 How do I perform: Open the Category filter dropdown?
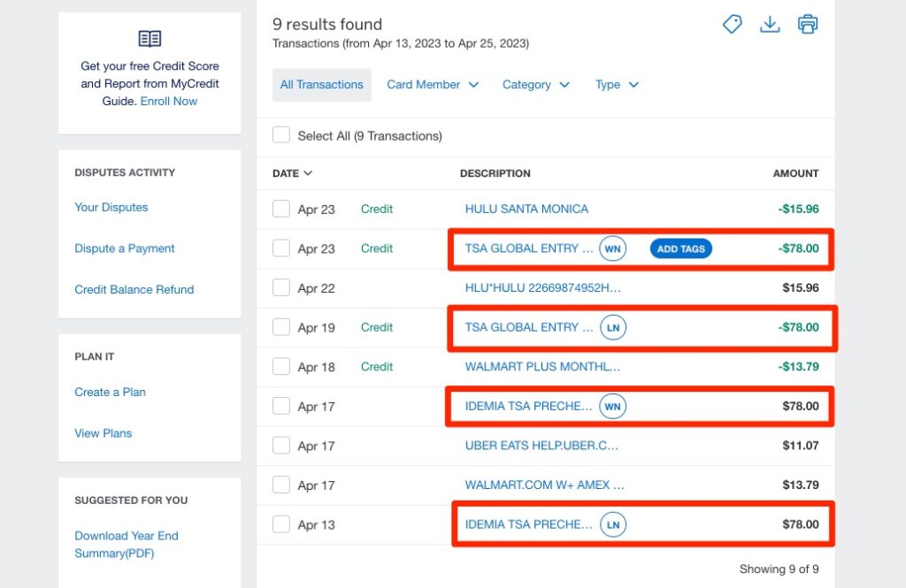pos(536,85)
